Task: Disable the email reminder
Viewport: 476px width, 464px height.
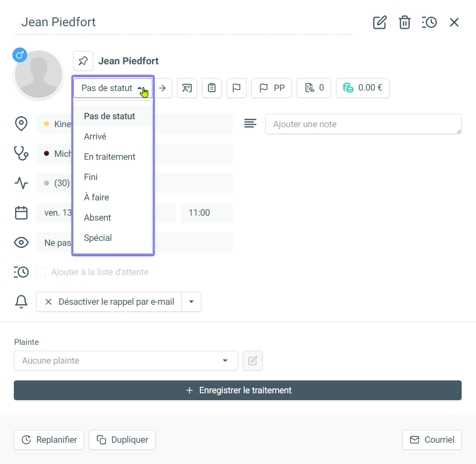Action: click(109, 302)
